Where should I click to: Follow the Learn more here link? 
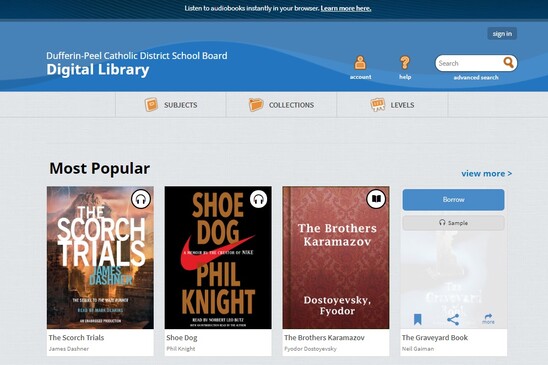tap(346, 8)
